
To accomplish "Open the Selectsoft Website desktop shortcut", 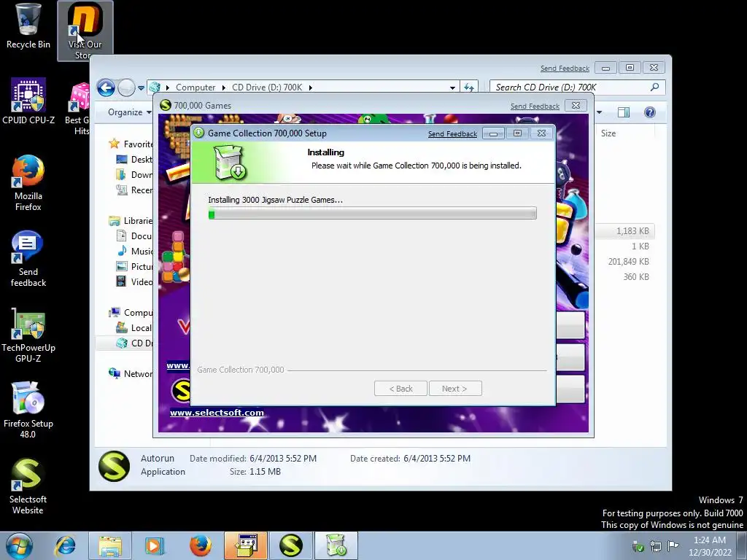I will (28, 486).
